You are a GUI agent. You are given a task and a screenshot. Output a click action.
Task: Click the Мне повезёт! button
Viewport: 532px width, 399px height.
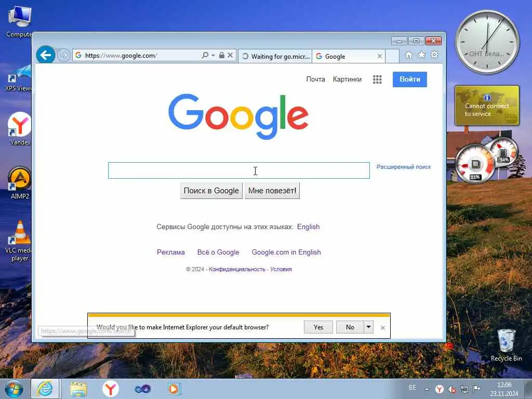[272, 190]
